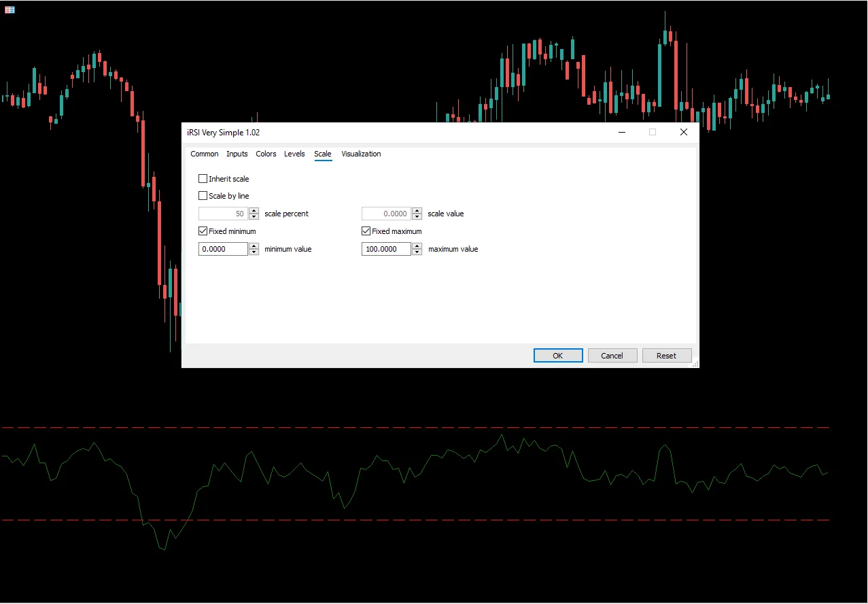The height and width of the screenshot is (604, 868).
Task: Click the 'scale percent' label
Action: 286,214
